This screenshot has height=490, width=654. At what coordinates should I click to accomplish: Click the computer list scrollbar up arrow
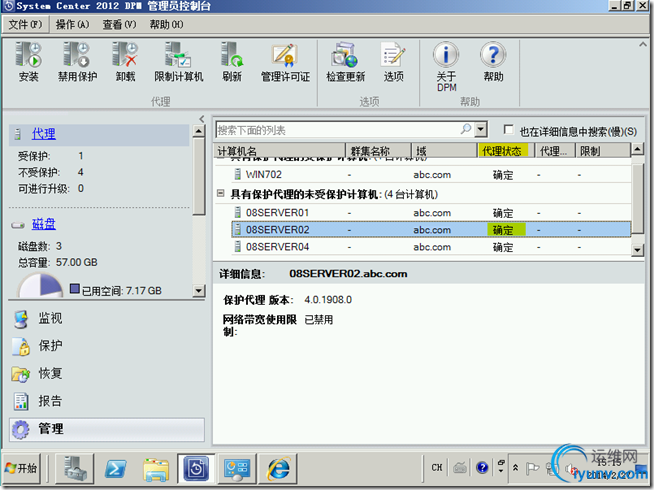637,149
